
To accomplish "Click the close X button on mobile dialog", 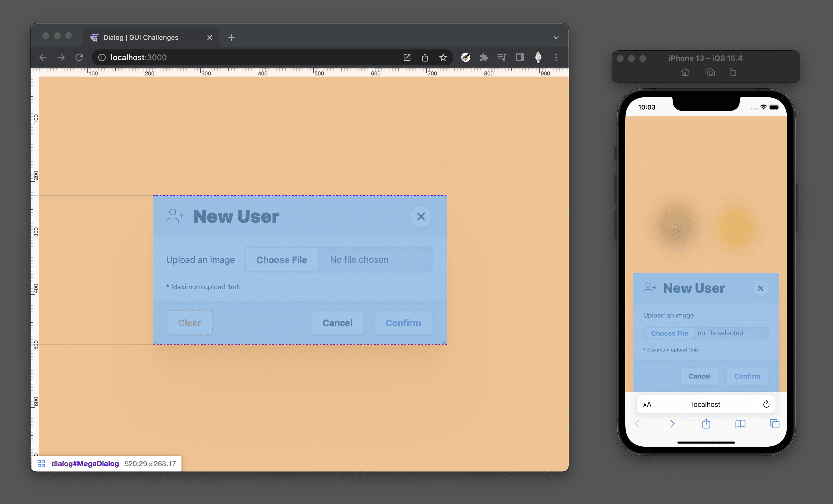I will pos(760,288).
